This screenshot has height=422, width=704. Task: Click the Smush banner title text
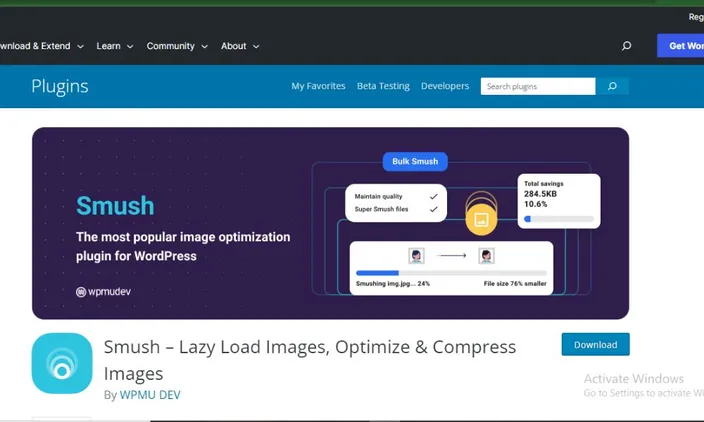tap(115, 206)
